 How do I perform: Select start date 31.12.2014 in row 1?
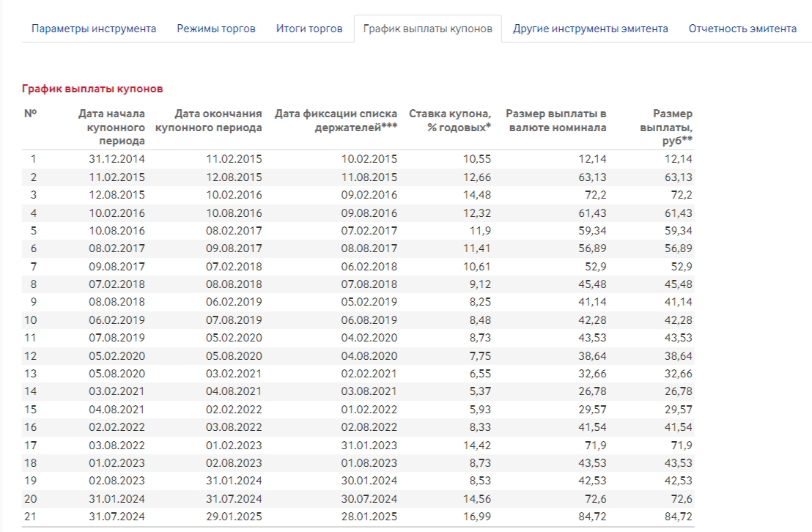(x=117, y=159)
